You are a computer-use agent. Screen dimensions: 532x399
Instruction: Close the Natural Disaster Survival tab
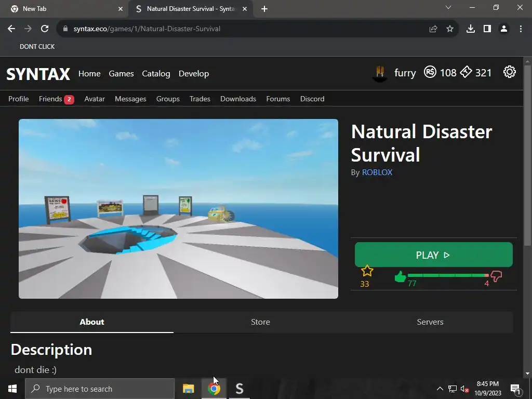[245, 9]
